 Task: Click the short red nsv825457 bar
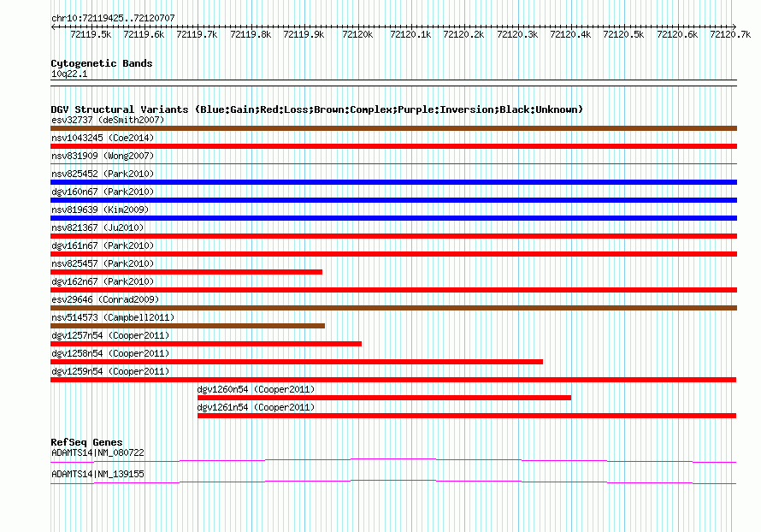pos(186,272)
